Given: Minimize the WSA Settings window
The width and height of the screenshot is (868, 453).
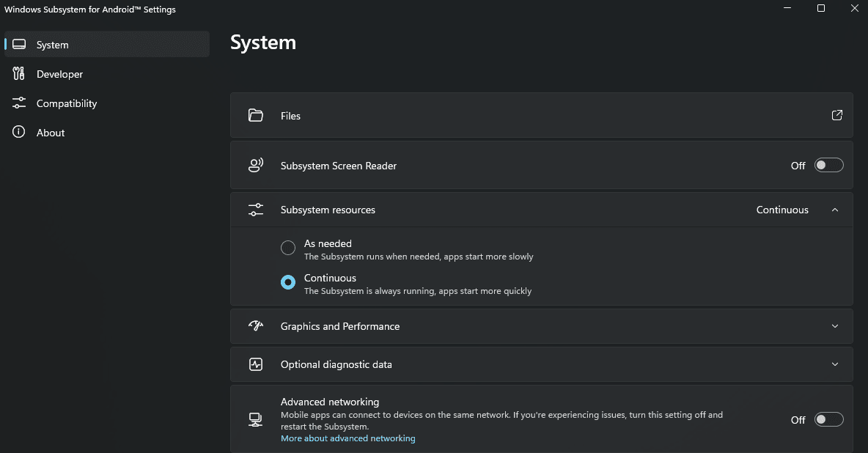Looking at the screenshot, I should coord(787,8).
